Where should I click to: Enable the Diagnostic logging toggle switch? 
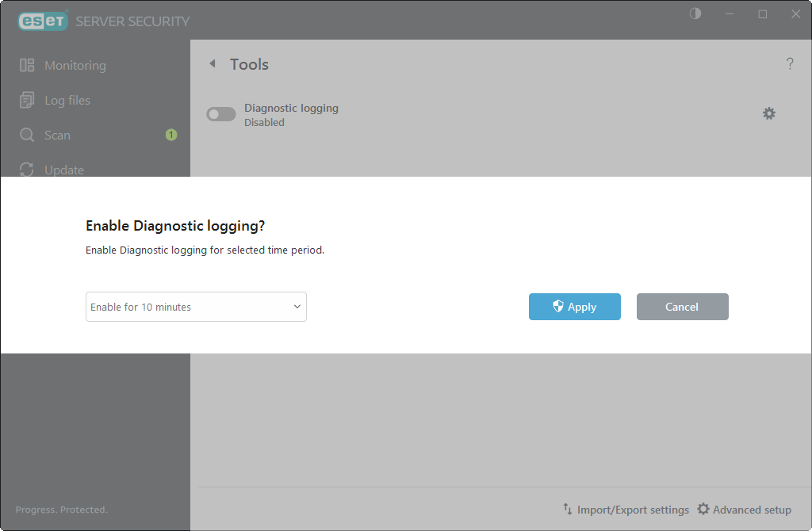click(x=220, y=113)
